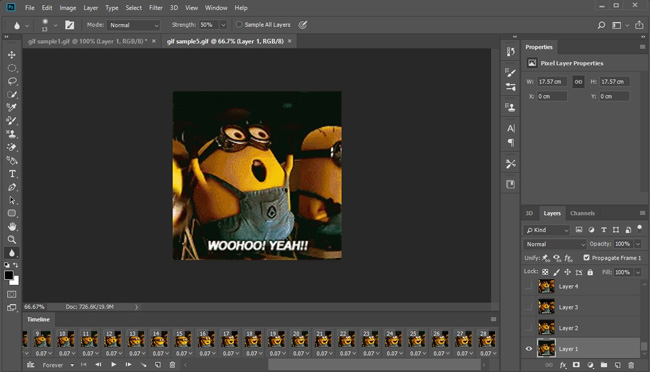
Task: Open the Filter menu
Action: click(155, 8)
